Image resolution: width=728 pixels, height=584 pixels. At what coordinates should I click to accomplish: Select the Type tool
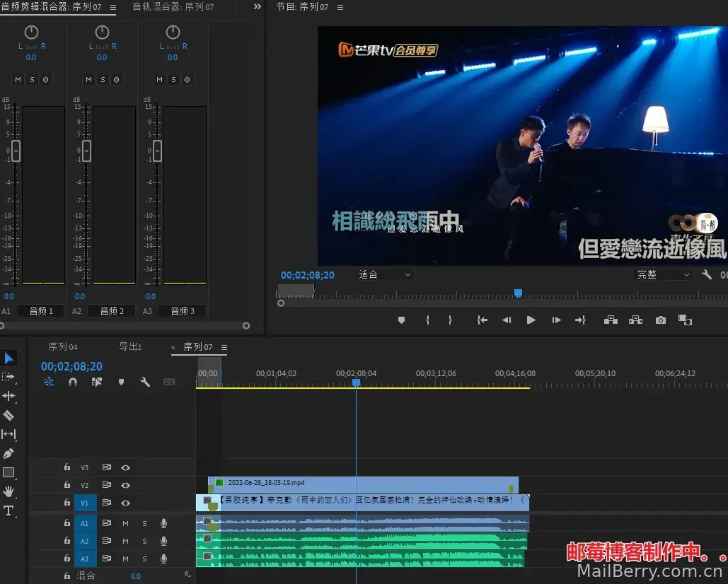[x=8, y=510]
